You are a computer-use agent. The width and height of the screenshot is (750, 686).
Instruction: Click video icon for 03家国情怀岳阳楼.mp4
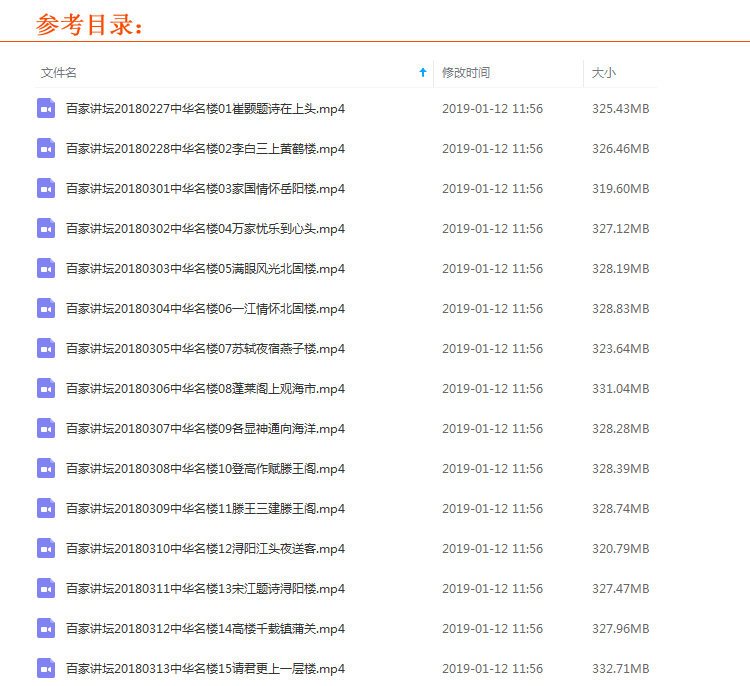(x=46, y=188)
